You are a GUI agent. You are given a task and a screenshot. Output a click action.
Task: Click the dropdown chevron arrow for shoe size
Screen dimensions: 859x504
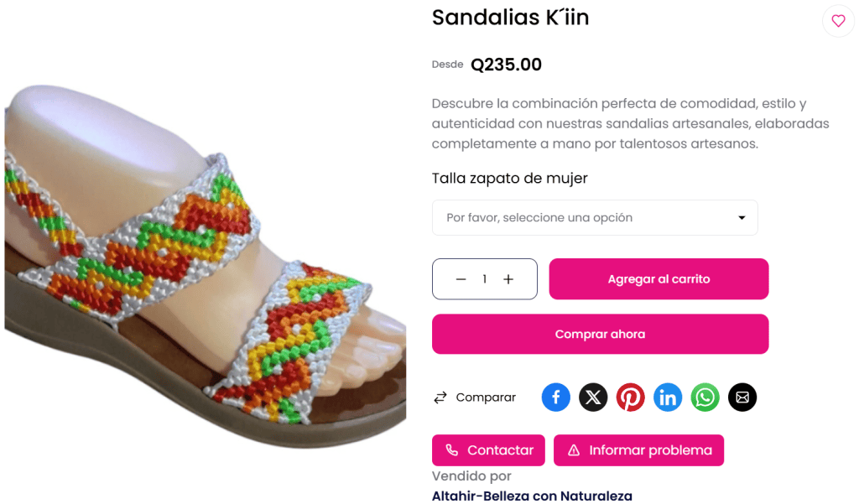point(742,217)
